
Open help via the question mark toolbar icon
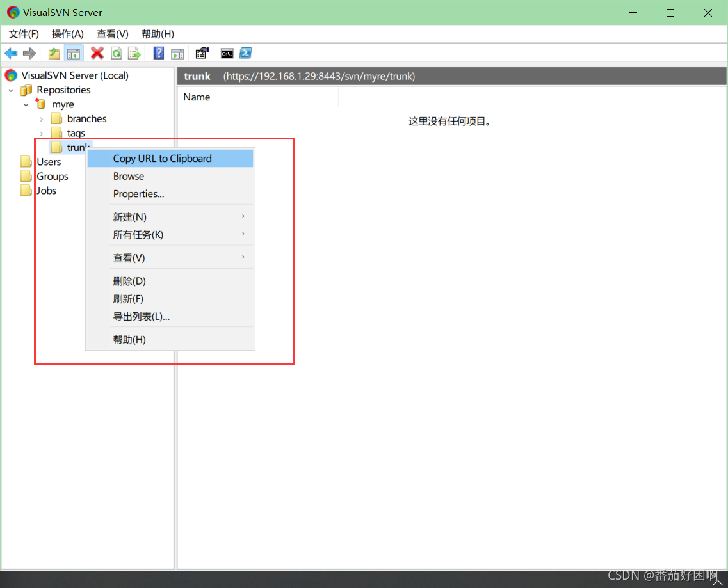pyautogui.click(x=158, y=53)
